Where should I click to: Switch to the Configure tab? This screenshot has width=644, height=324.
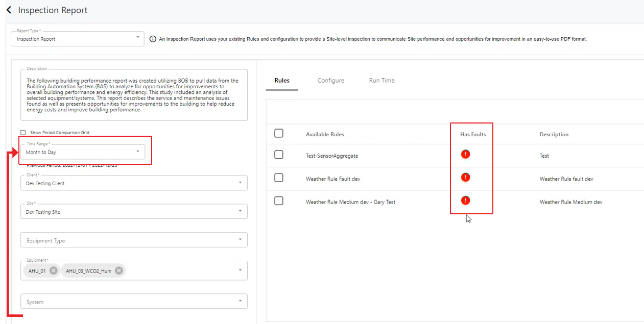(330, 81)
